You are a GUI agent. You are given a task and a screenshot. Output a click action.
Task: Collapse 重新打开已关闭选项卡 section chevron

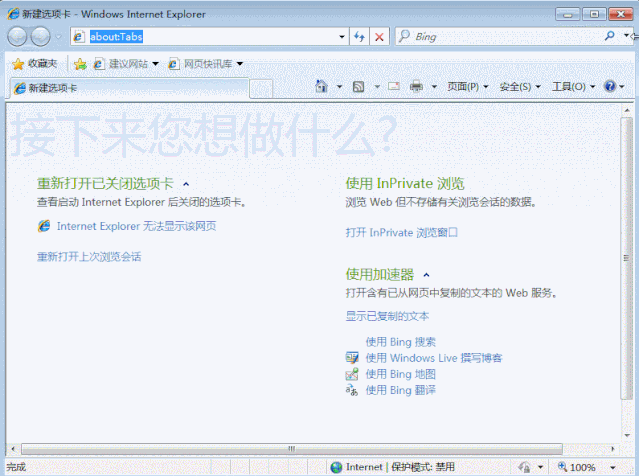[186, 184]
